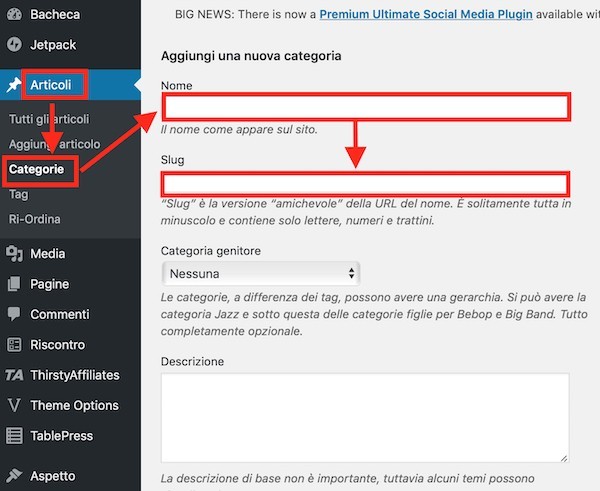
Task: Open the Bacheca menu
Action: pos(55,14)
